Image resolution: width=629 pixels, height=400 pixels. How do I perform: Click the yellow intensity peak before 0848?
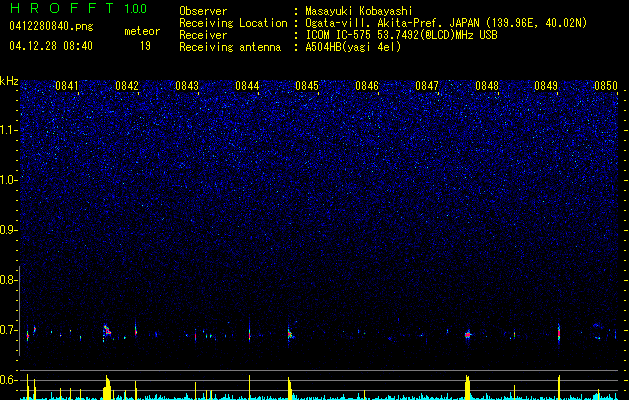click(x=467, y=388)
